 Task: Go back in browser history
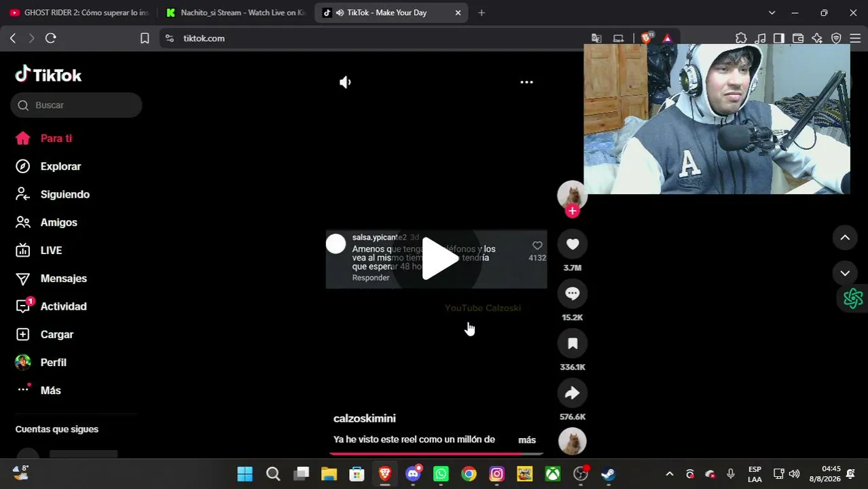(13, 39)
